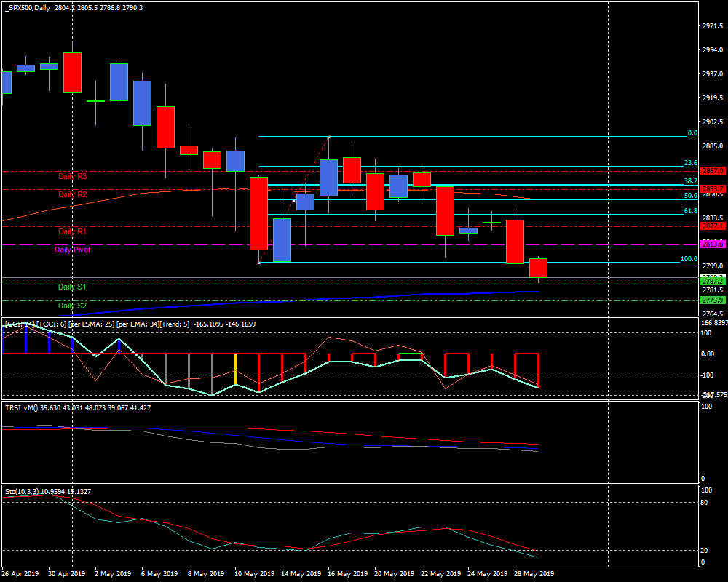This screenshot has height=582, width=728.
Task: Select the Sto(10,3,3) stochastic indicator label
Action: (23, 491)
